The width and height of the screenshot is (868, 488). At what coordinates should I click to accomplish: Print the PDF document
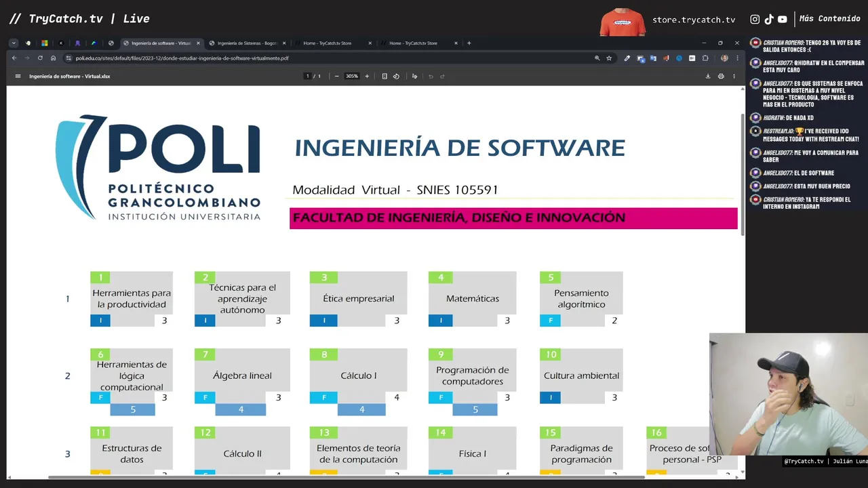click(721, 76)
